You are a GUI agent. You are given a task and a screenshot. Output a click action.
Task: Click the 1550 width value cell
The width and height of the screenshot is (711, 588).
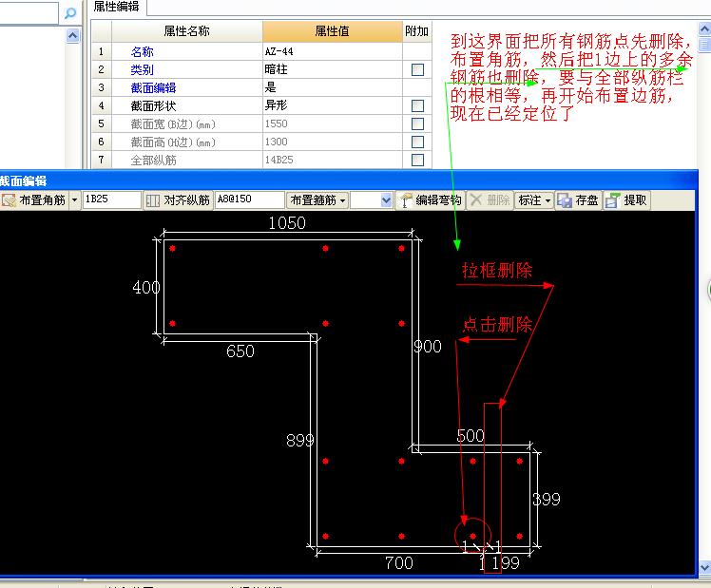[332, 123]
